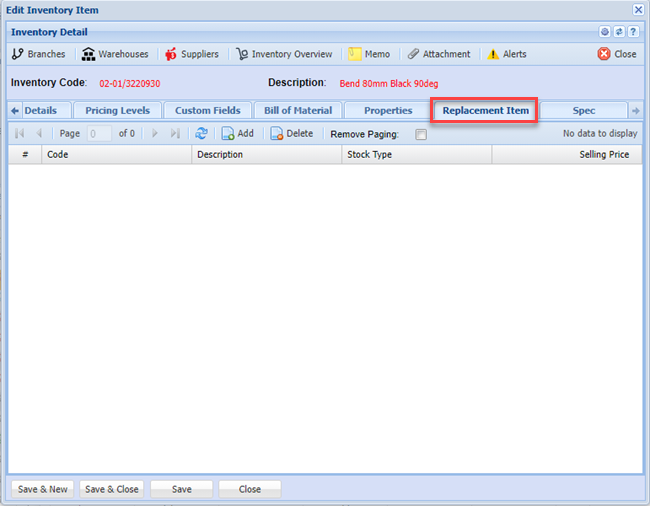The image size is (650, 506).
Task: Open the Attachment paperclip item
Action: point(438,54)
